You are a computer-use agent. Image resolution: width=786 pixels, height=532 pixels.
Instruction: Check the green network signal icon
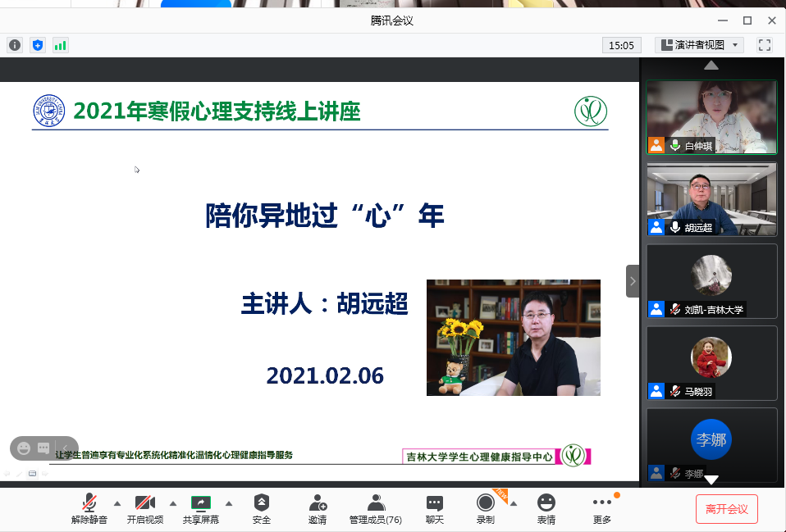click(x=60, y=45)
